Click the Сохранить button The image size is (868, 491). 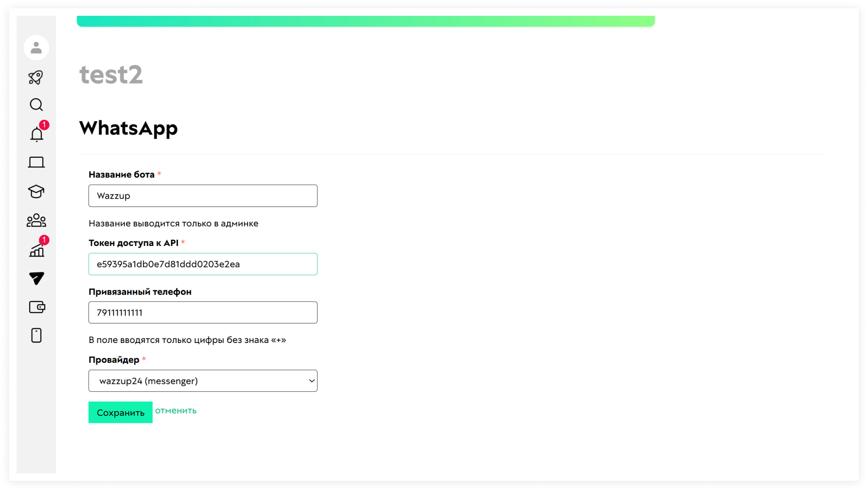[121, 412]
